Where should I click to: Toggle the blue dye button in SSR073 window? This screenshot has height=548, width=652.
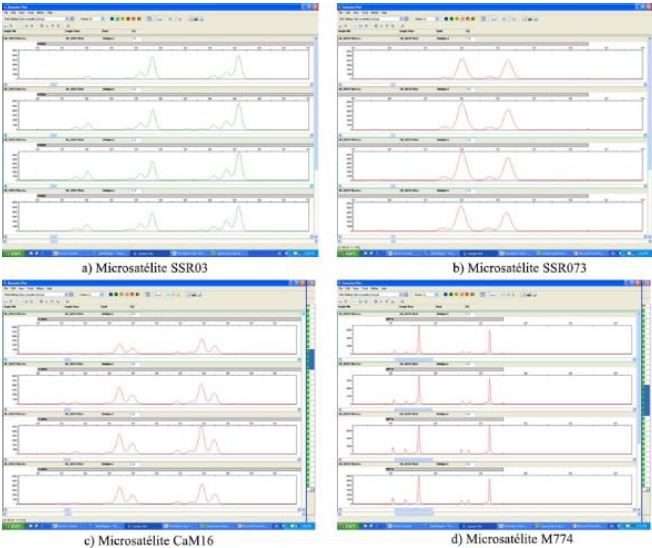446,19
